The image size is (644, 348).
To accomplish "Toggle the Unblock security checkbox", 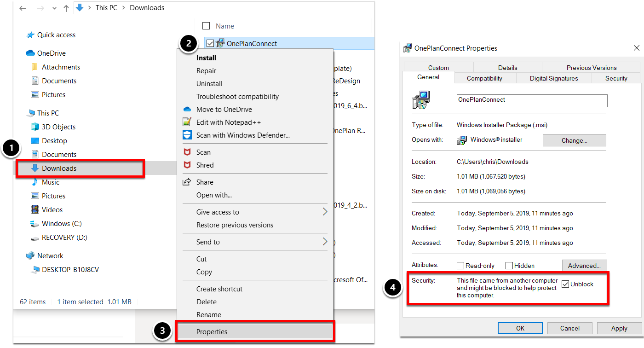I will click(x=565, y=284).
